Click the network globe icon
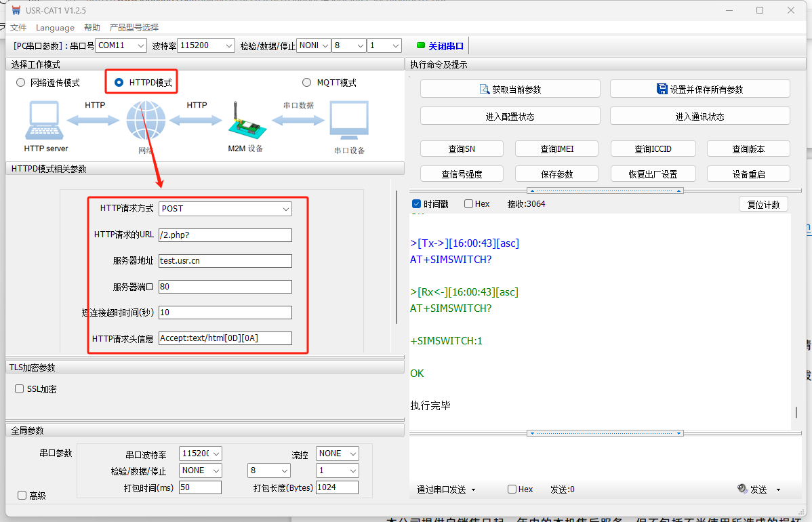812x522 pixels. [146, 121]
